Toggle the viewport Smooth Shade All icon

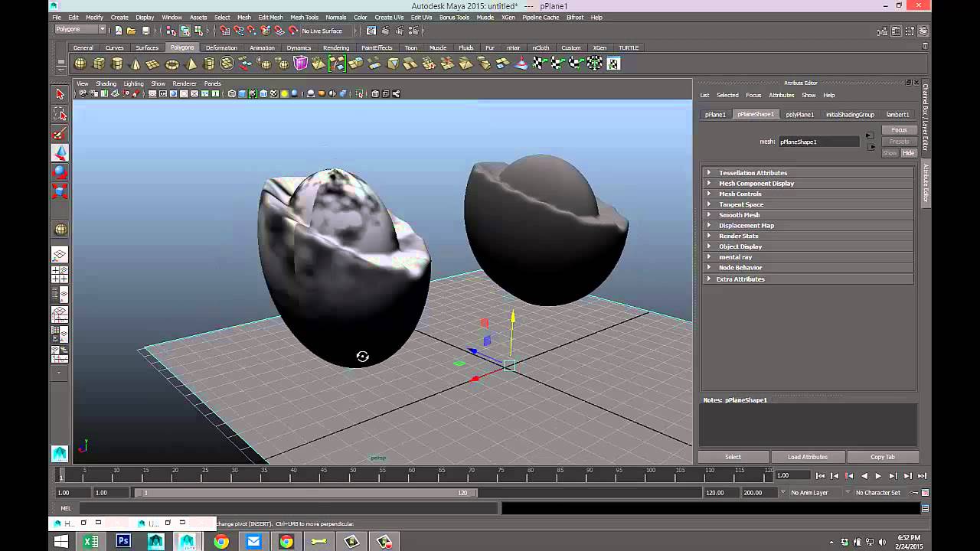tap(242, 94)
